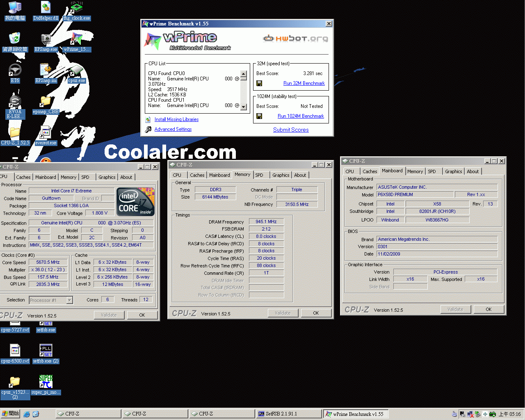The width and height of the screenshot is (525, 420).
Task: Click the Size 6144 MBytes value
Action: [215, 197]
